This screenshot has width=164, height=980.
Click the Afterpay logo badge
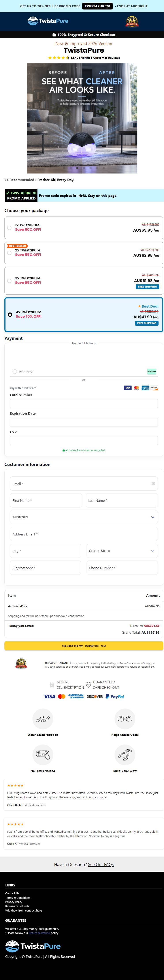pyautogui.click(x=151, y=371)
